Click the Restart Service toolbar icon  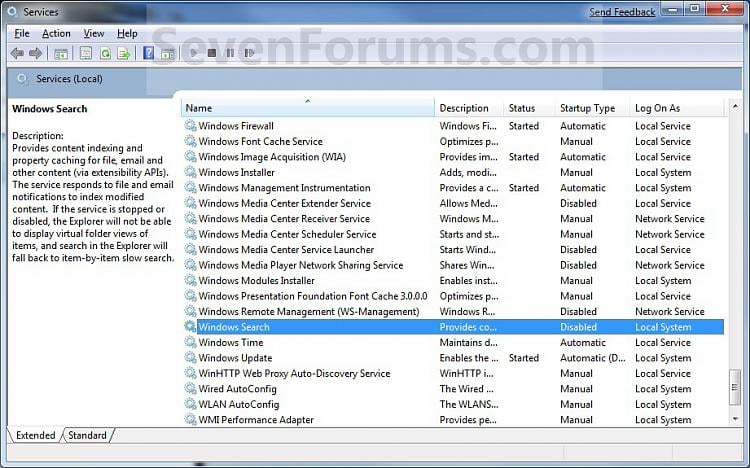click(x=249, y=53)
